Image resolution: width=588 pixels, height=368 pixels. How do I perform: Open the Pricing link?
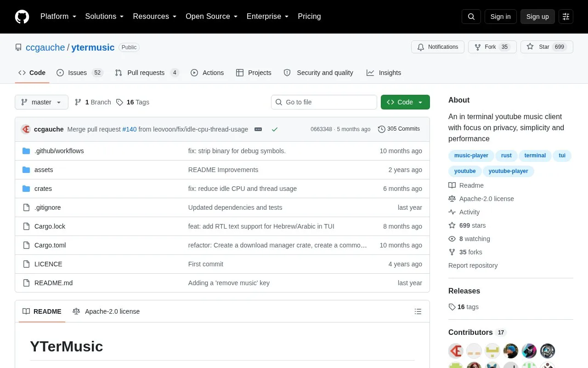coord(309,17)
